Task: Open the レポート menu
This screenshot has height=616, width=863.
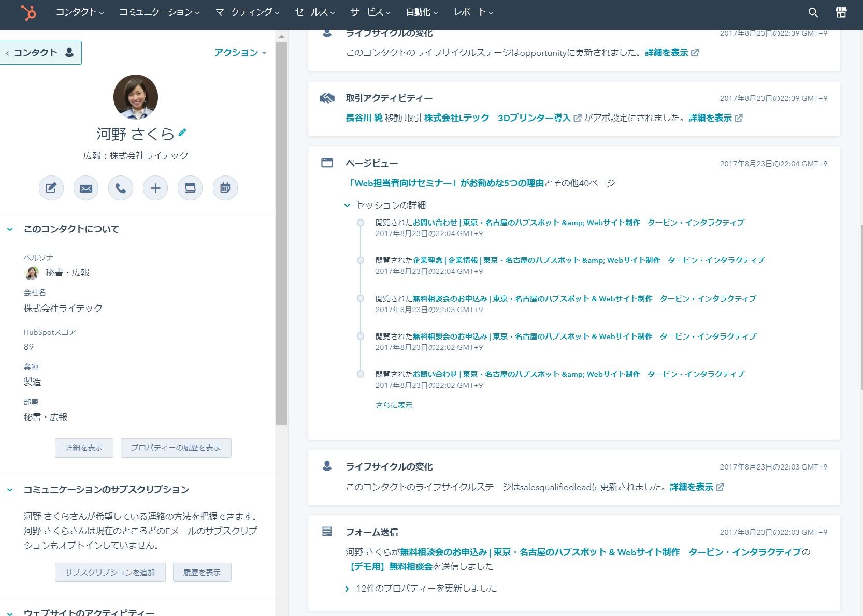Action: pos(473,12)
